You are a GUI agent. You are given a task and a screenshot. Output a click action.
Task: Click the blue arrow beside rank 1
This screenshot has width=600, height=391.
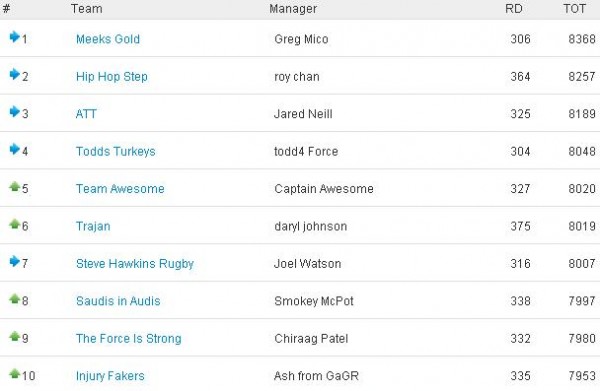[x=15, y=37]
